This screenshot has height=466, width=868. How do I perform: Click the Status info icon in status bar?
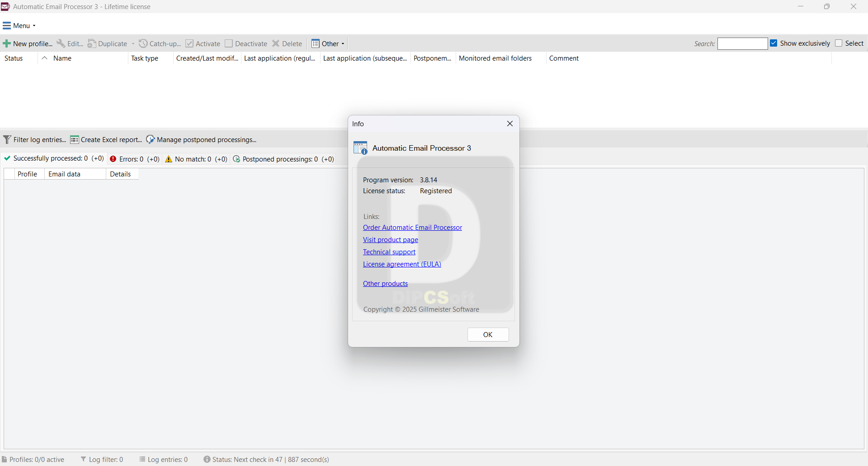click(207, 459)
